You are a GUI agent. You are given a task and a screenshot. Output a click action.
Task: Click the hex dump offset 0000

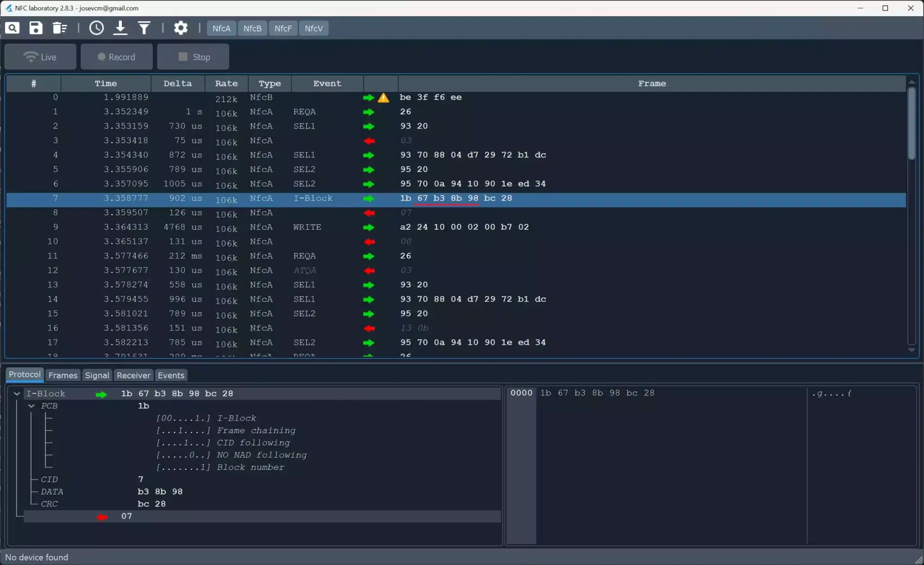(521, 393)
